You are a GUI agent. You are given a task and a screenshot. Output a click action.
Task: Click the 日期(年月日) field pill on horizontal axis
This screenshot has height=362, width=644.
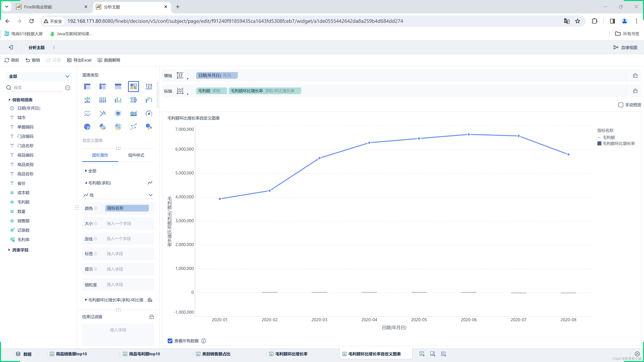[217, 75]
